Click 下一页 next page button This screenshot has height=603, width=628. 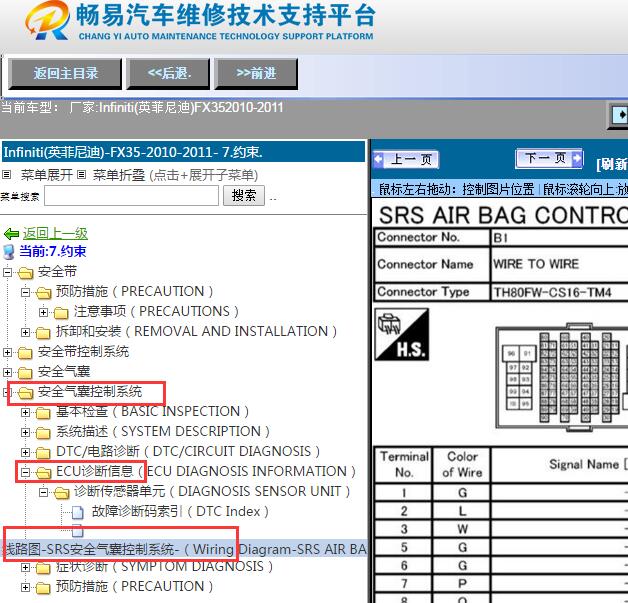click(549, 158)
